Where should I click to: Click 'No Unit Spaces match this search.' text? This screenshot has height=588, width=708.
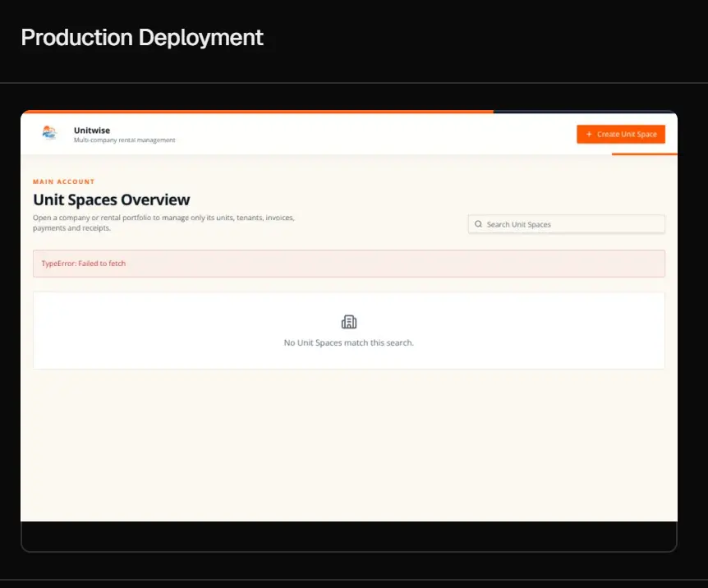[x=348, y=342]
